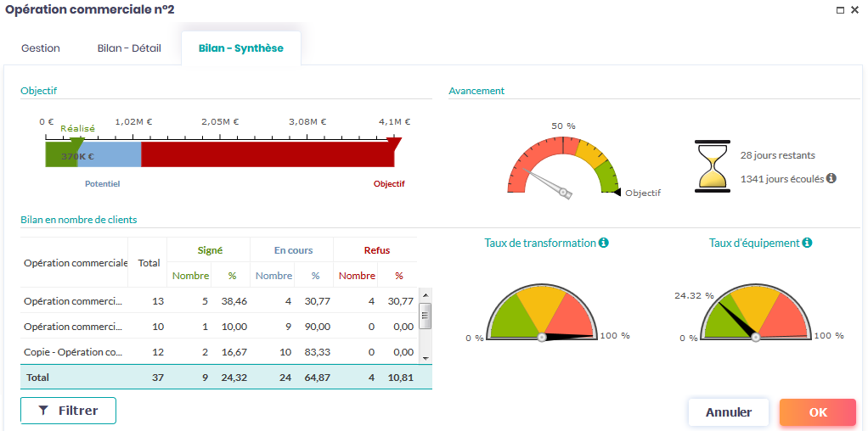Open the Bilan - Détail tab

point(129,48)
